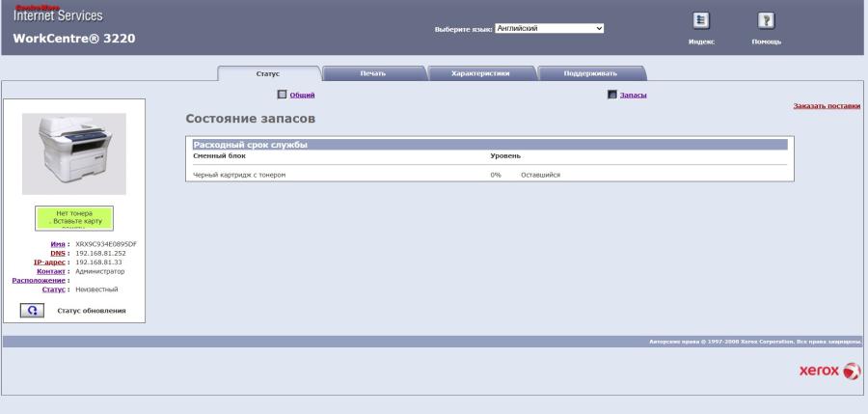The height and width of the screenshot is (414, 868).
Task: Click the DNS value 192.168.81.252
Action: coord(100,253)
